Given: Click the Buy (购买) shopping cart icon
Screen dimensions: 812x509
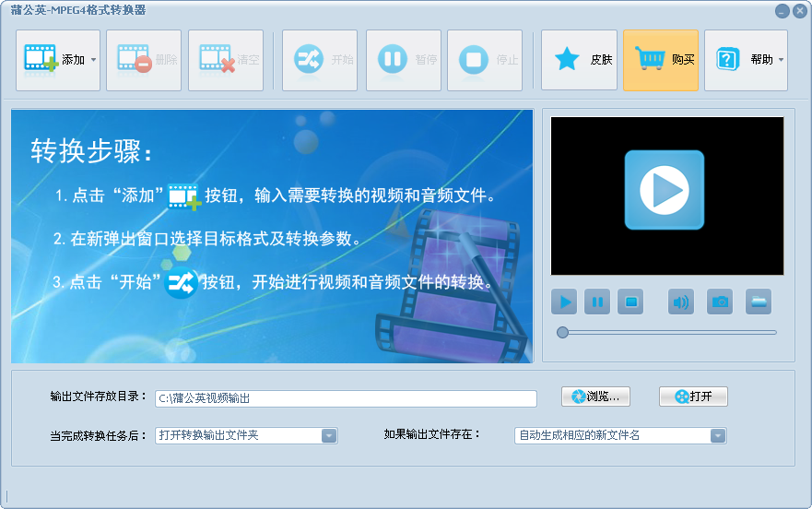Looking at the screenshot, I should [x=651, y=60].
